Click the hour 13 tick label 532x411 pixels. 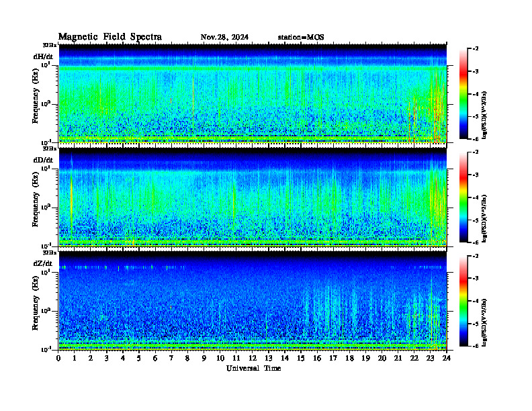pos(269,358)
